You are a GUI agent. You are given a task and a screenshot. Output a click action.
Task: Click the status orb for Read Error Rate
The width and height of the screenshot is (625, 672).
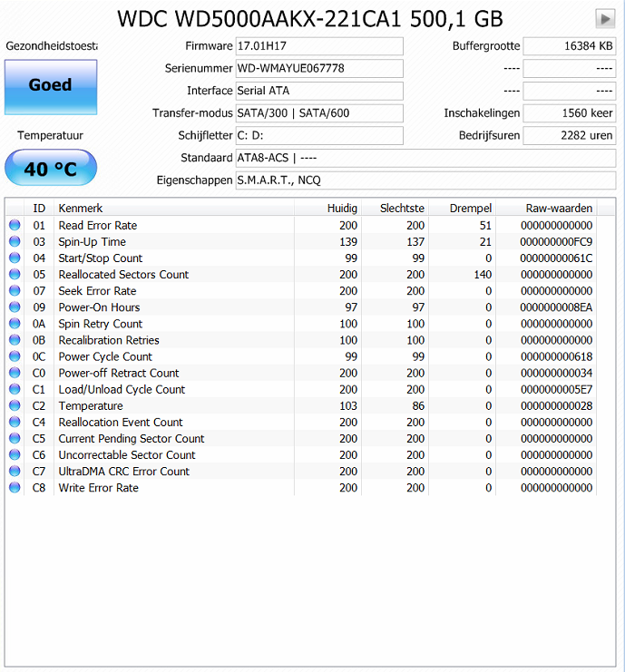point(15,225)
